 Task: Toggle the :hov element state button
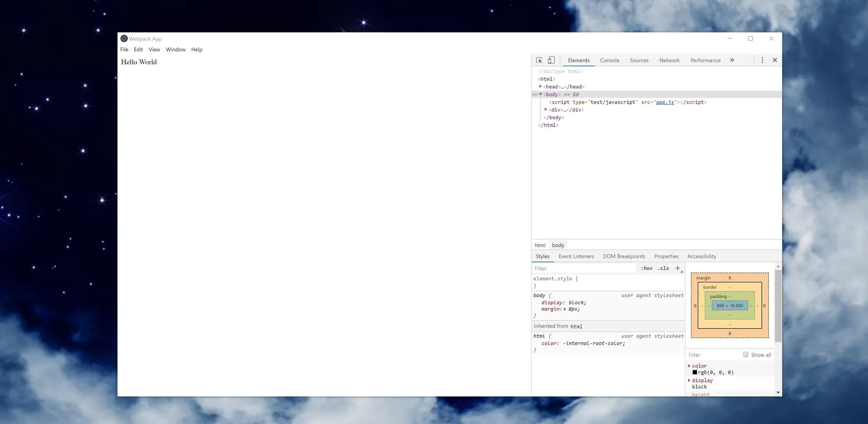click(647, 268)
